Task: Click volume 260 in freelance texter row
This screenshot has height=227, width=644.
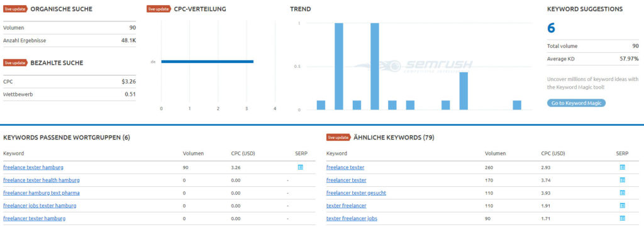Action: click(x=489, y=167)
